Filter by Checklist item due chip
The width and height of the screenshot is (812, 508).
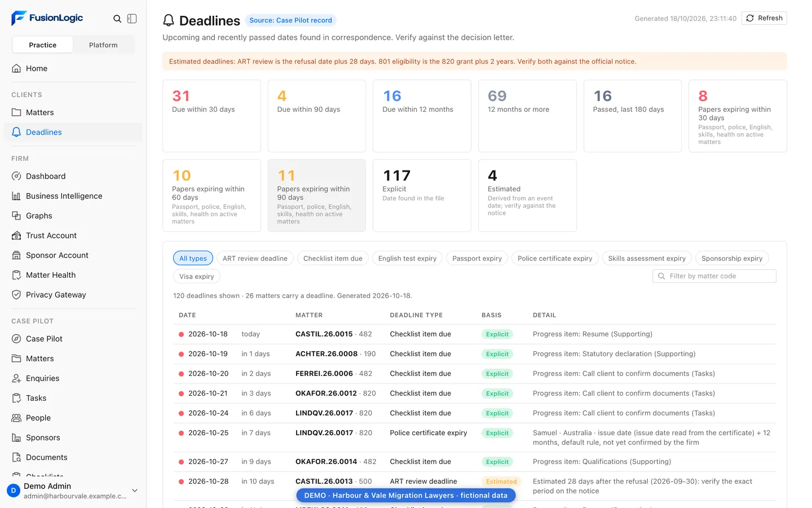[333, 259]
